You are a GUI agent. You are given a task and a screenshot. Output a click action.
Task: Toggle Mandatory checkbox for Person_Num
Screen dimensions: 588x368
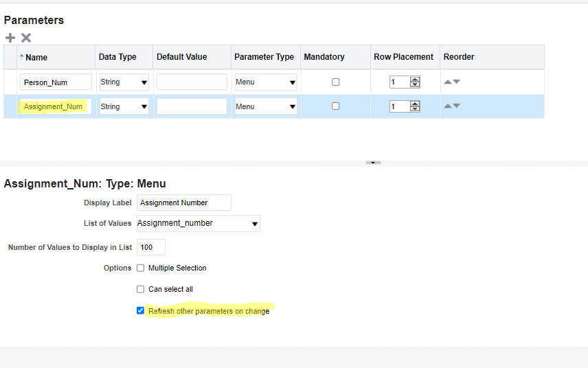[x=335, y=82]
